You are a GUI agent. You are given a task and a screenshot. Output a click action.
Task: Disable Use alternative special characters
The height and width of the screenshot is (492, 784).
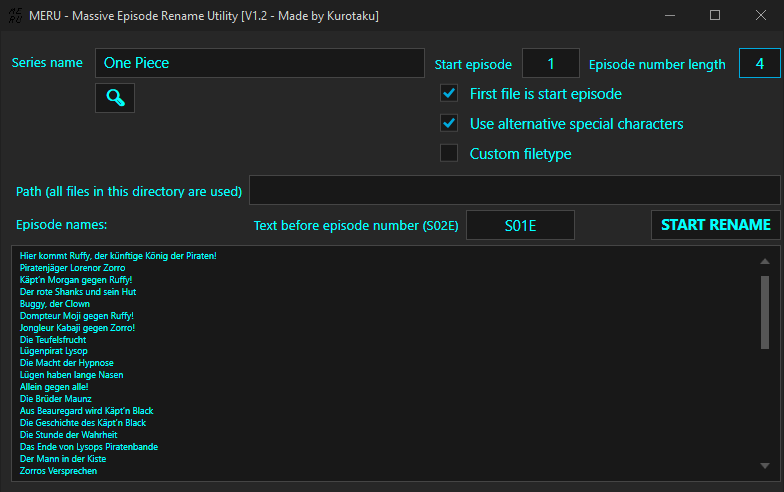coord(449,124)
